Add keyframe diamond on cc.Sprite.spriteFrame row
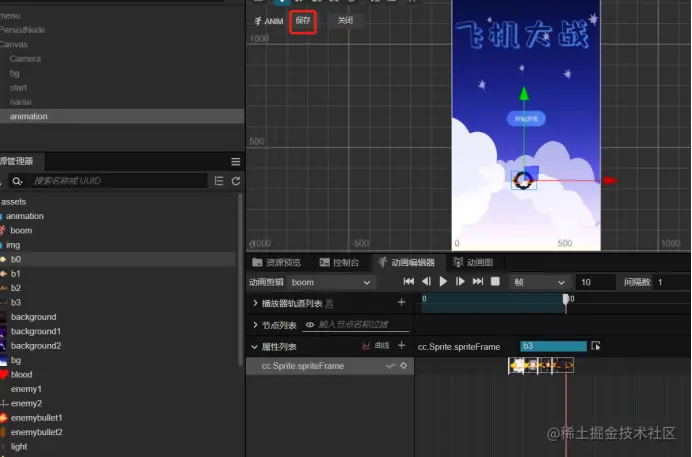The image size is (692, 457). (x=403, y=366)
